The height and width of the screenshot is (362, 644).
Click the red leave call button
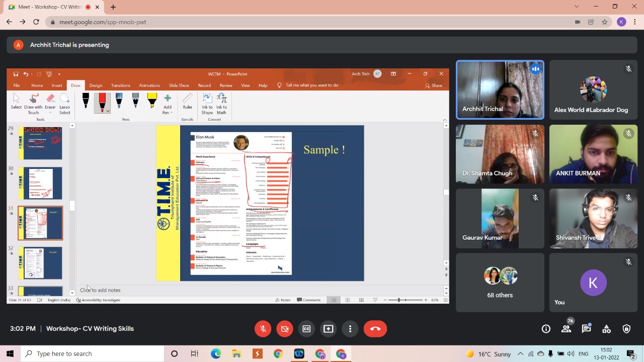(375, 329)
